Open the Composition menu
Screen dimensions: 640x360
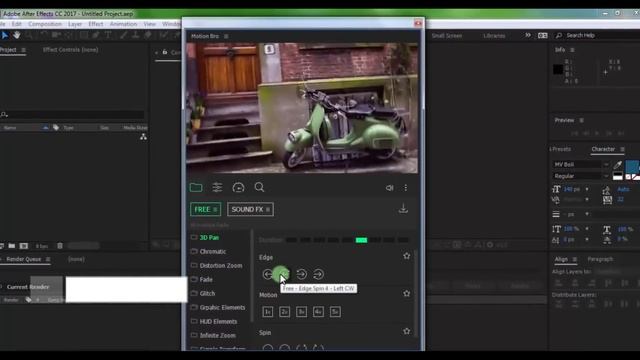[45, 24]
